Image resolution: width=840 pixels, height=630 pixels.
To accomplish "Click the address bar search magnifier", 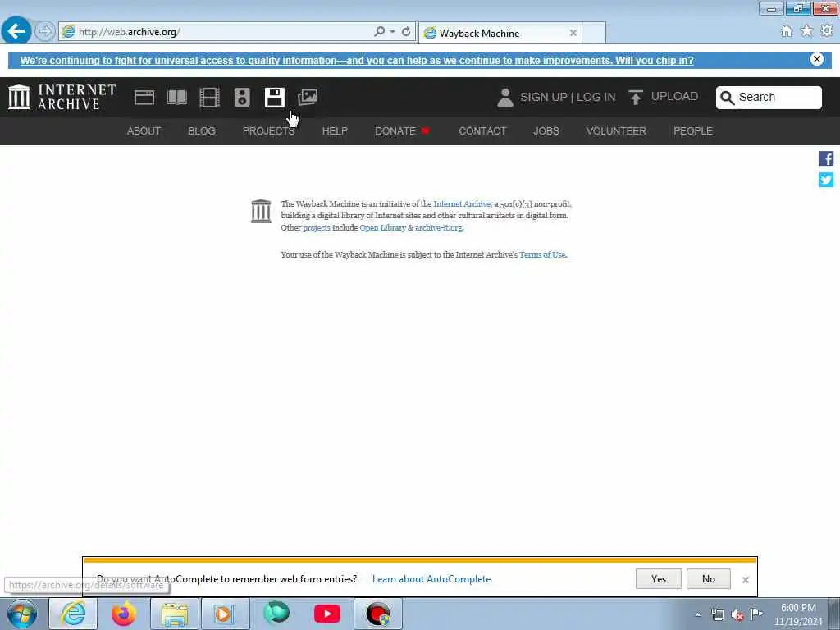I will click(379, 32).
